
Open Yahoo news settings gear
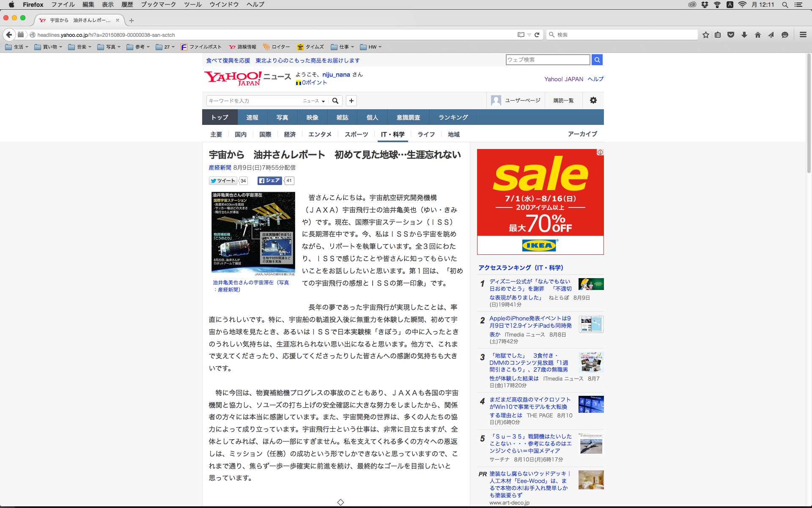point(593,100)
